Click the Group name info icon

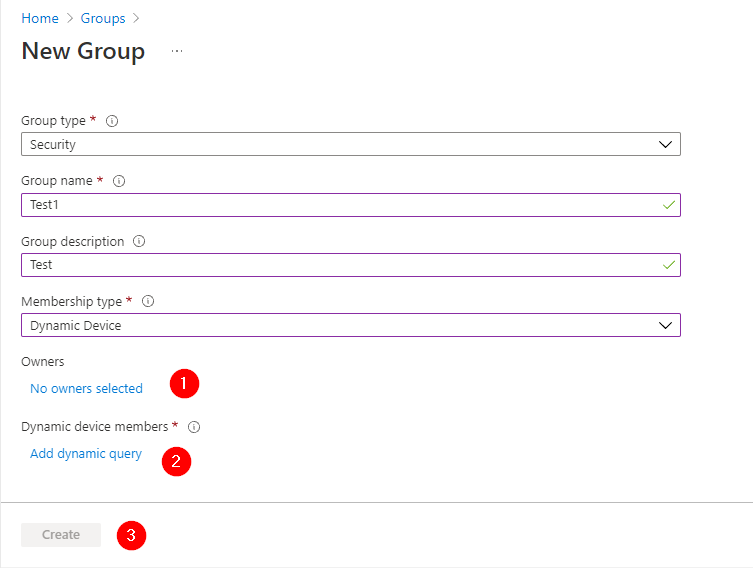(x=119, y=181)
